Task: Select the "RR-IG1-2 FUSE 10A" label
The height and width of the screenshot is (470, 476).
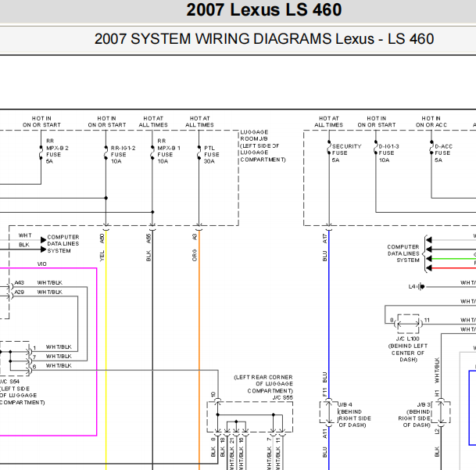Action: point(123,154)
